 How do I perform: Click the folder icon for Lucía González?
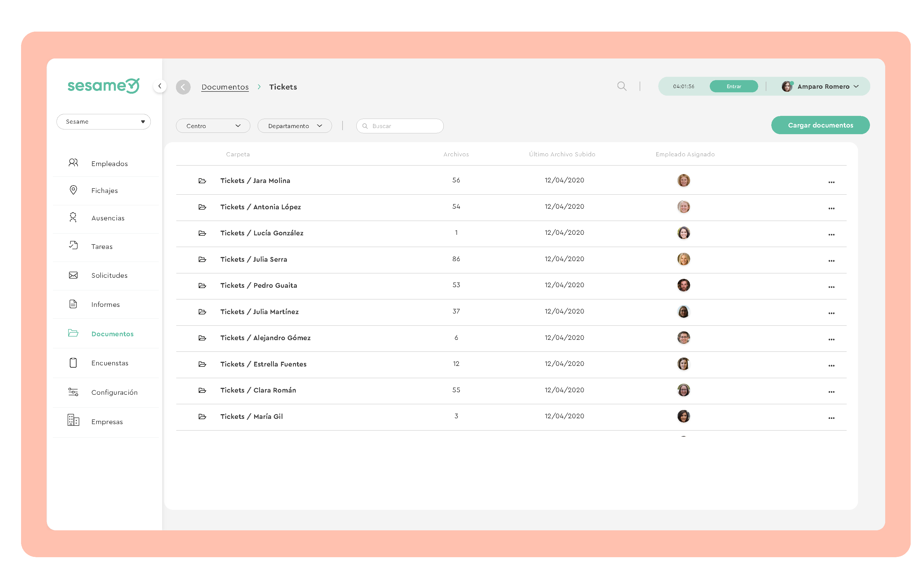[x=202, y=233]
